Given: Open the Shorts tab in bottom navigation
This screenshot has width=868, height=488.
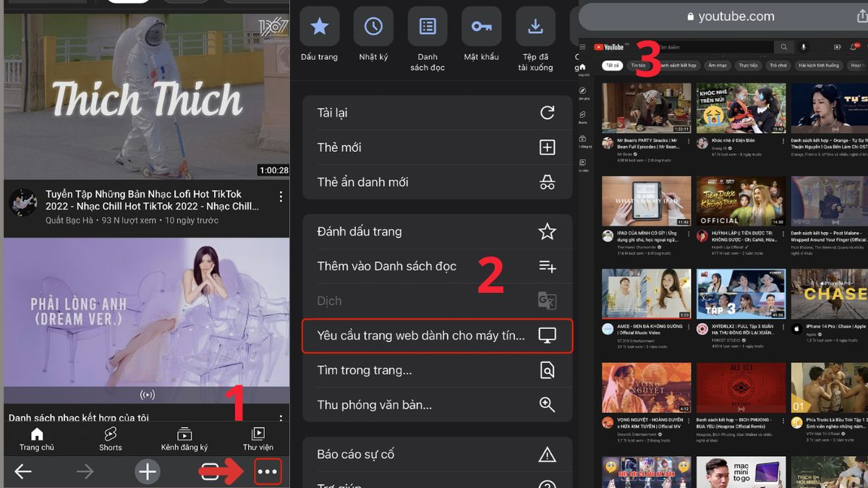Looking at the screenshot, I should 111,439.
